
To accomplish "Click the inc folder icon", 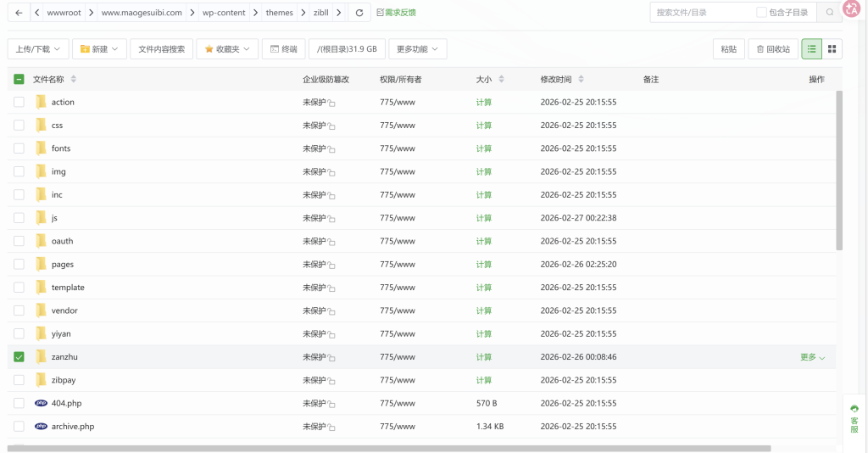I will (41, 195).
